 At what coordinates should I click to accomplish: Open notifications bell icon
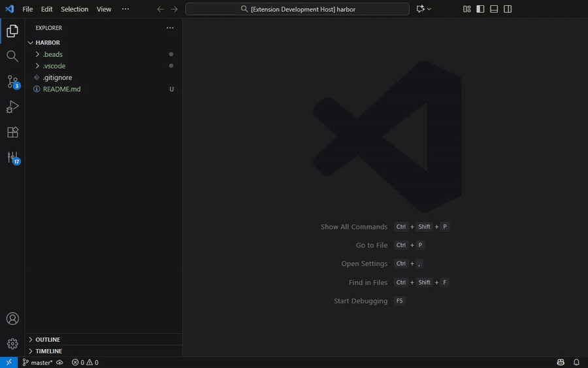tap(576, 362)
